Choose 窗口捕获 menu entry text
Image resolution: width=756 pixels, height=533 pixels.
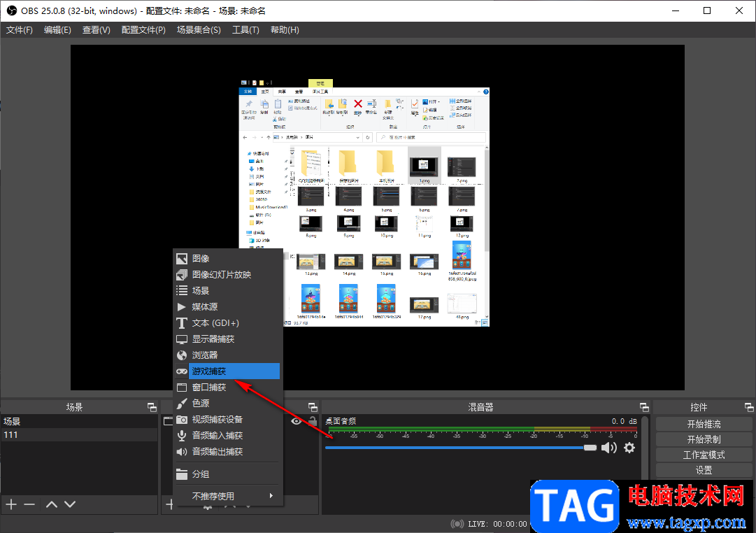point(209,388)
